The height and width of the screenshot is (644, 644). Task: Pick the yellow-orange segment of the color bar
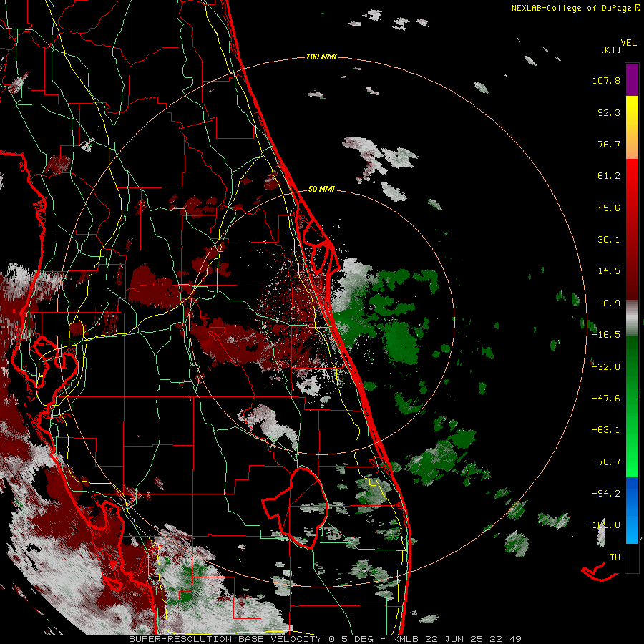point(632,128)
